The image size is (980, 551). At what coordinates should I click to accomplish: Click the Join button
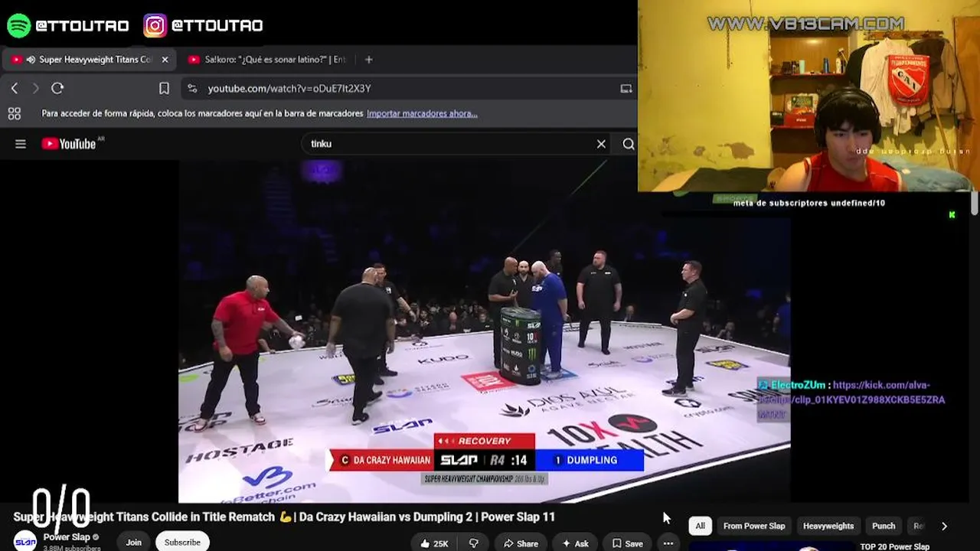point(134,543)
